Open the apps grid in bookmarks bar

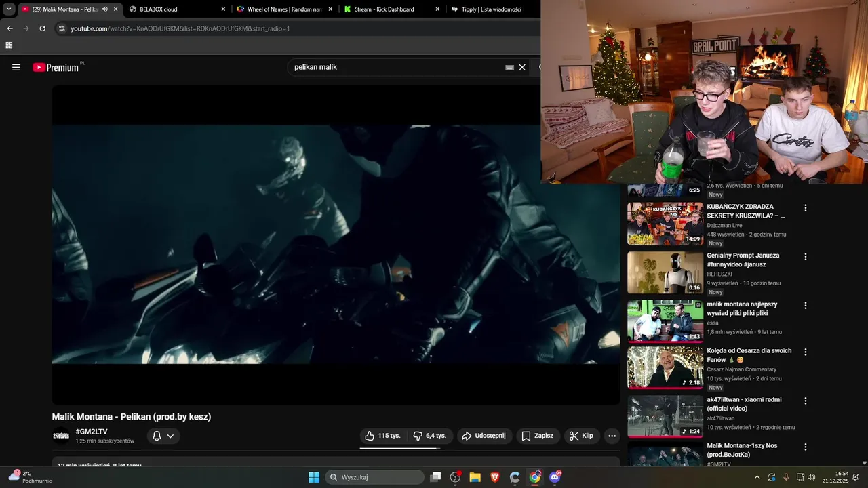(9, 45)
